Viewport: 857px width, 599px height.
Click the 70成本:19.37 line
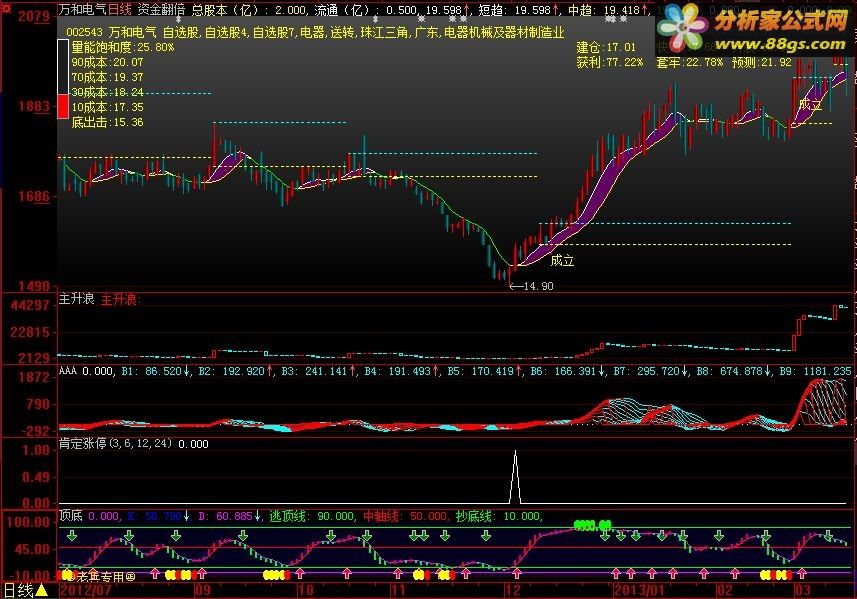pyautogui.click(x=108, y=78)
